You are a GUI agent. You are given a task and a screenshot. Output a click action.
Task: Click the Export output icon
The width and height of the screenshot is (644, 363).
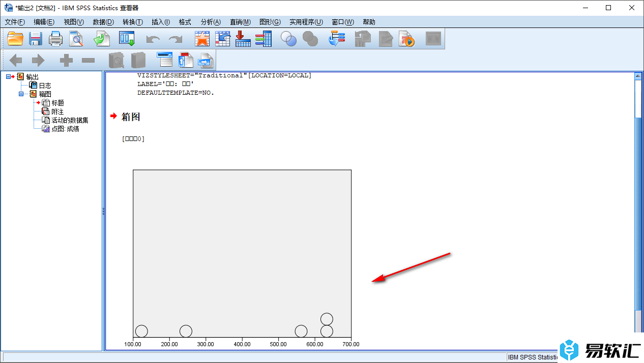tap(102, 39)
